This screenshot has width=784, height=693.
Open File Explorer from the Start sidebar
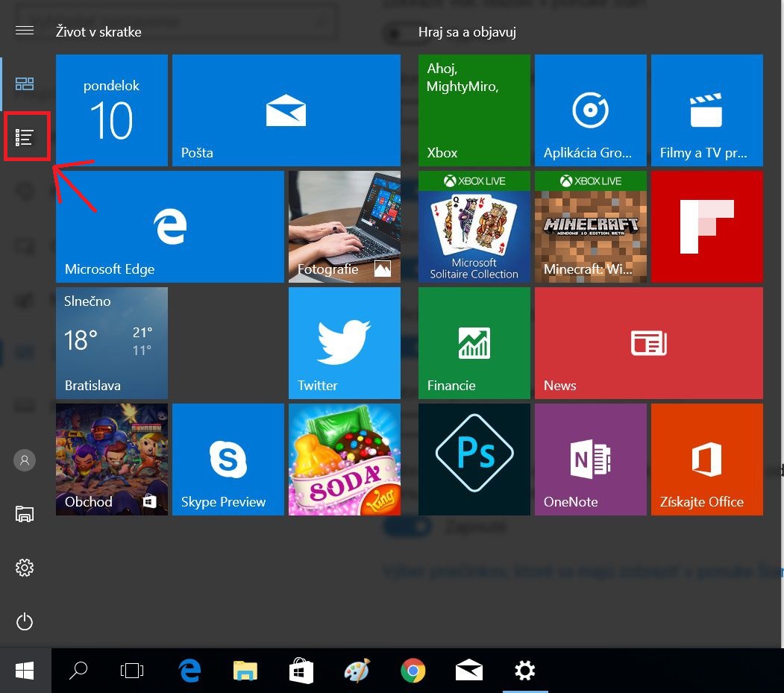pos(25,514)
